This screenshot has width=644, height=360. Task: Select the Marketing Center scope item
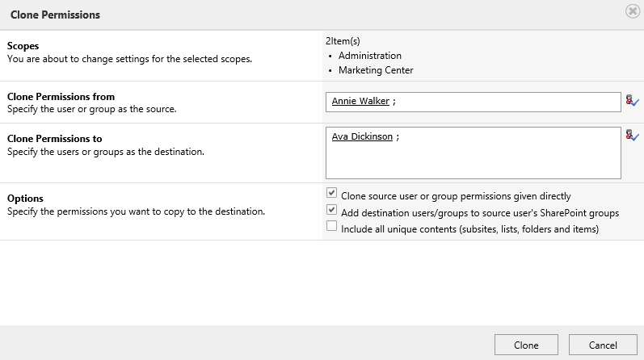tap(376, 70)
